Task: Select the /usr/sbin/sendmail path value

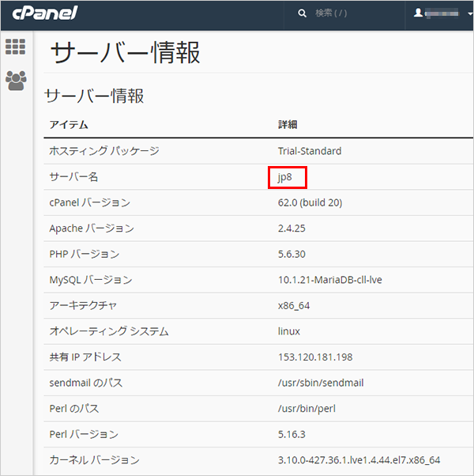Action: click(315, 383)
